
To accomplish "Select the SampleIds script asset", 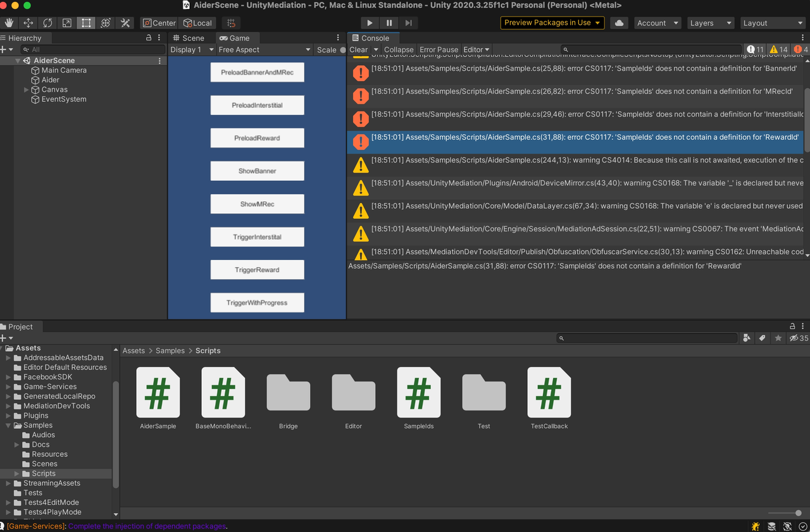I will point(419,399).
